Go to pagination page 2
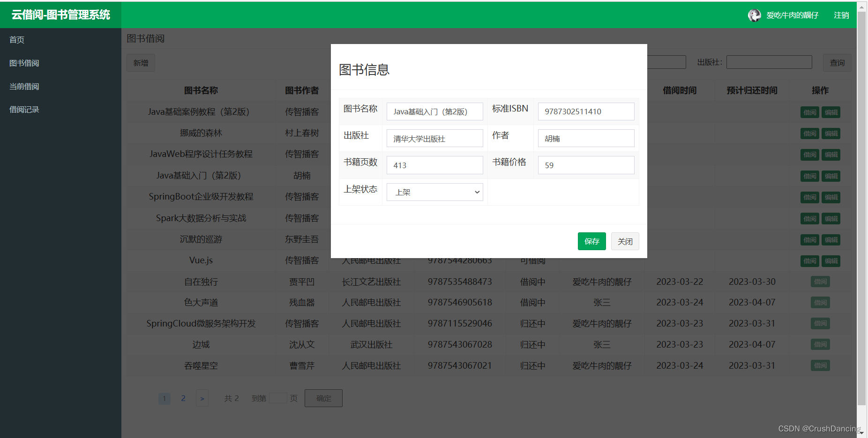 183,398
